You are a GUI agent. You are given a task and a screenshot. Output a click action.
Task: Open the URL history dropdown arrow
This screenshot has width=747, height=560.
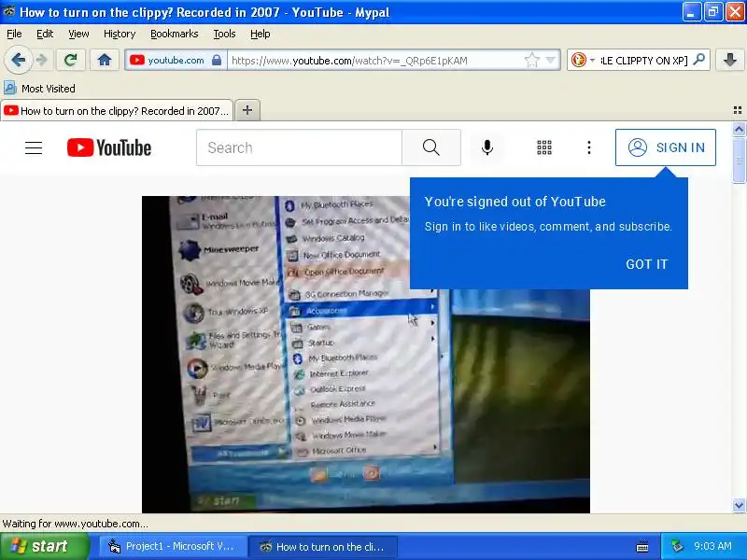(x=550, y=60)
